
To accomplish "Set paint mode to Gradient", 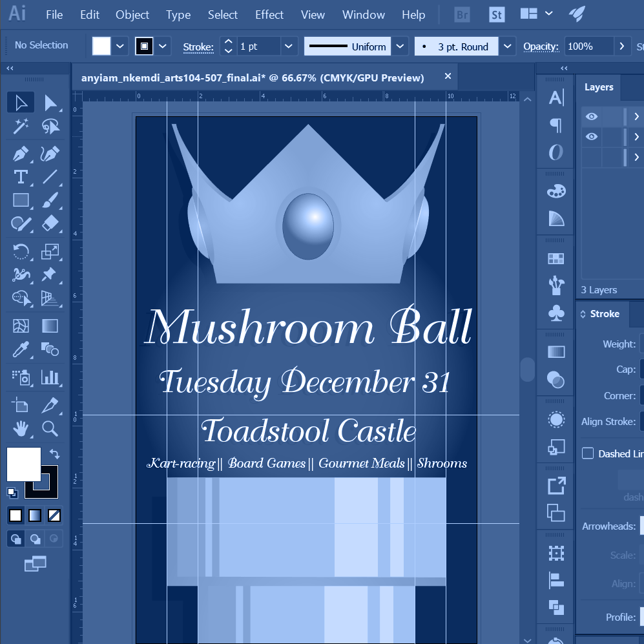I will click(35, 515).
